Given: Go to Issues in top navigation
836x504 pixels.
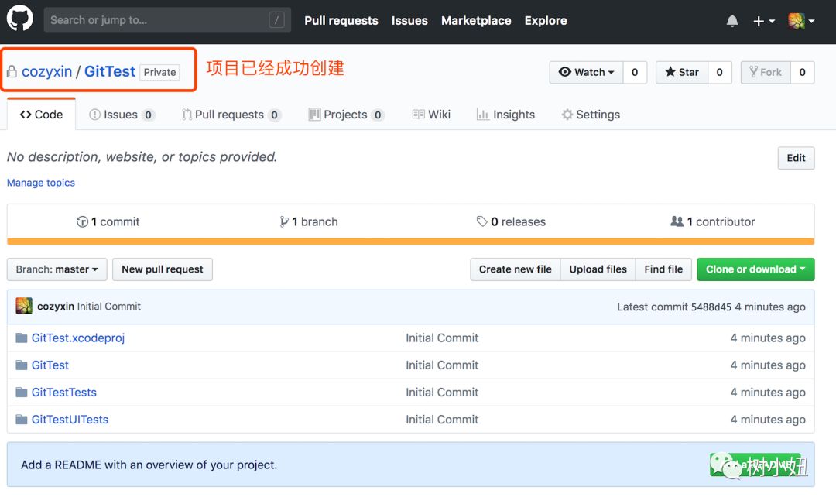Looking at the screenshot, I should 409,20.
